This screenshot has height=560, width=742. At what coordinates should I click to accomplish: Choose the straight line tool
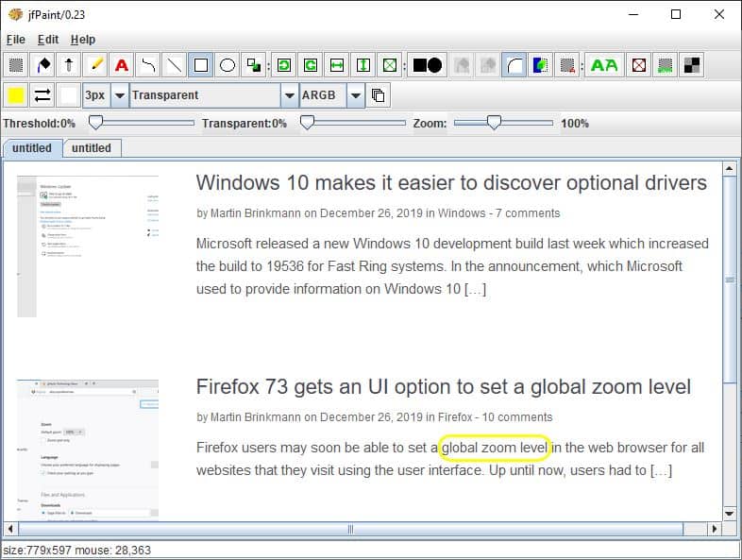[175, 65]
